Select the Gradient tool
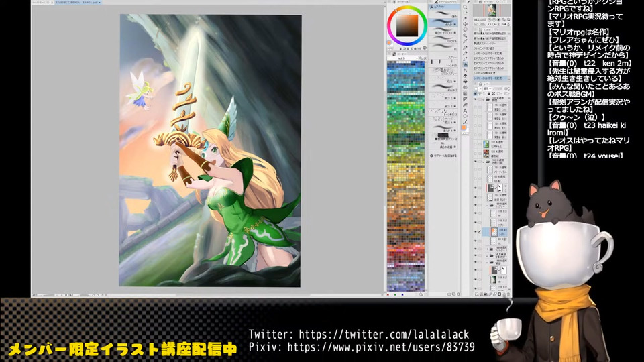The width and height of the screenshot is (644, 362). click(466, 93)
